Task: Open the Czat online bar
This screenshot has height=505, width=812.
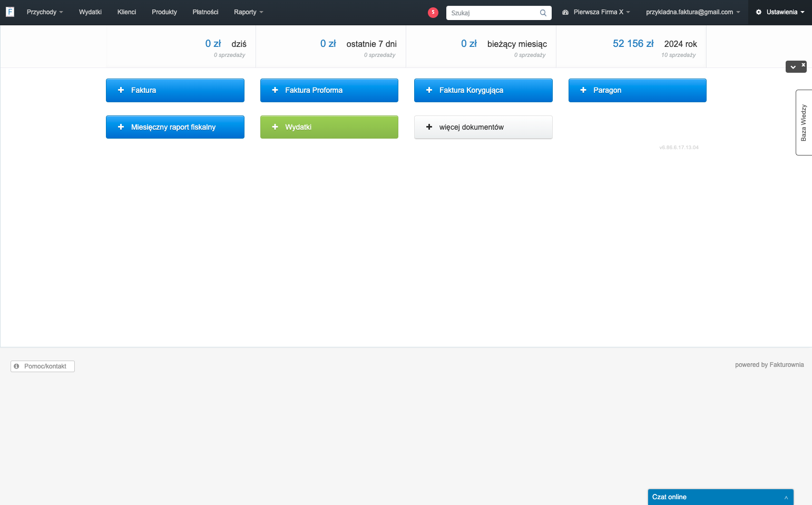Action: click(x=720, y=497)
